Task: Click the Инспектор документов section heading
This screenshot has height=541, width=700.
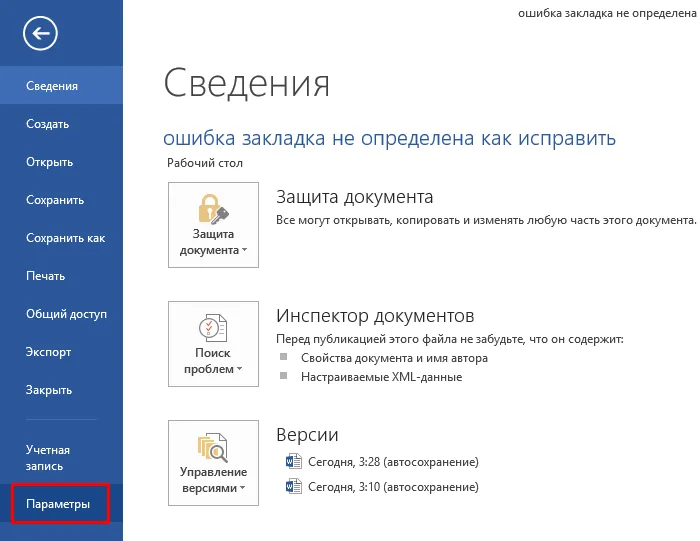Action: (x=375, y=316)
